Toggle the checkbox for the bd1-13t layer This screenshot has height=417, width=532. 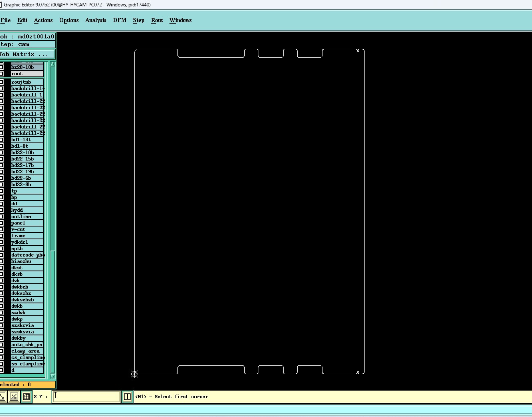click(1, 140)
